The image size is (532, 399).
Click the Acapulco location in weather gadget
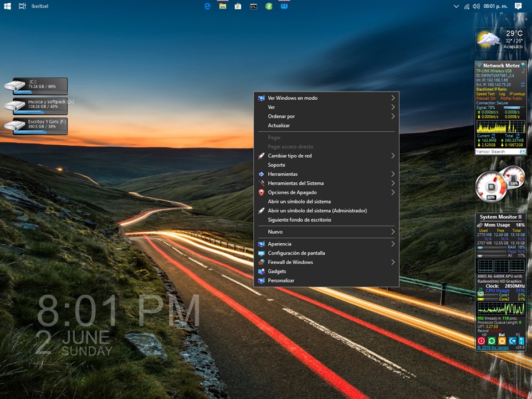pos(513,47)
